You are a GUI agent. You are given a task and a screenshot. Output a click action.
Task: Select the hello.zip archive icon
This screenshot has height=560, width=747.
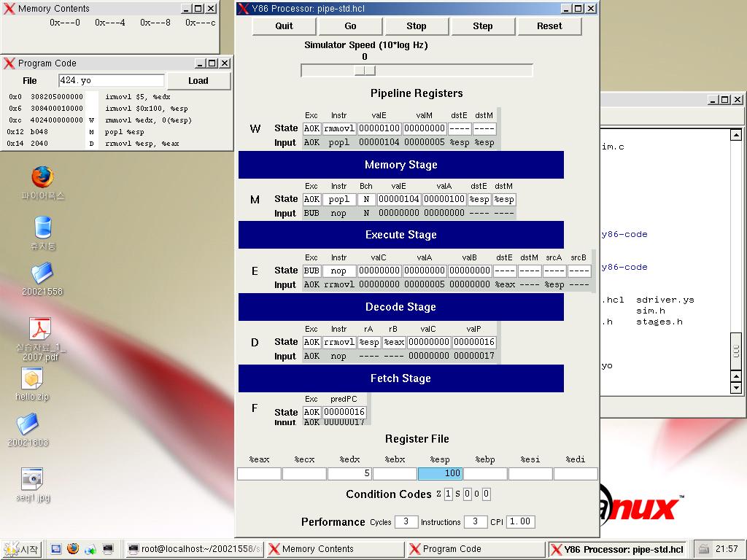point(31,379)
